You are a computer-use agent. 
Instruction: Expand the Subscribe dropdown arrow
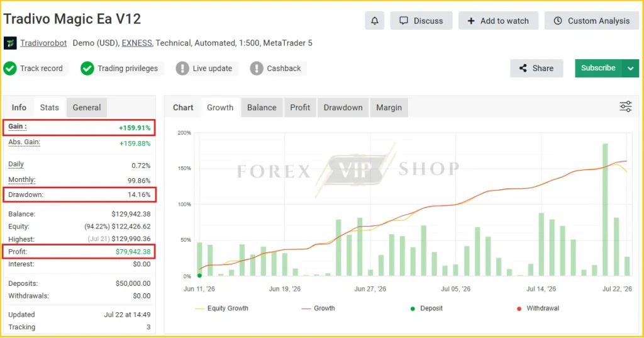tap(631, 68)
